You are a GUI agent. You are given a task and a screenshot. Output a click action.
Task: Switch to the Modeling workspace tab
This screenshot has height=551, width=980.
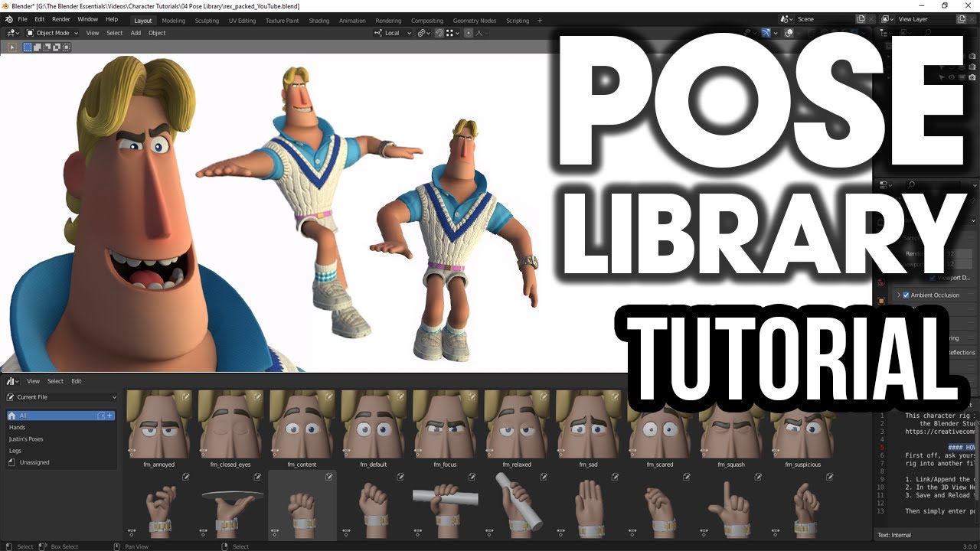tap(173, 21)
